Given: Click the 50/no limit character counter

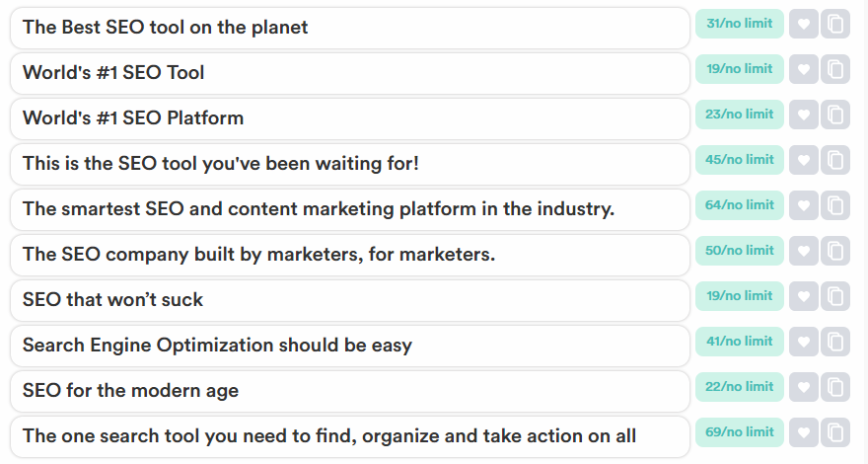Looking at the screenshot, I should click(740, 251).
